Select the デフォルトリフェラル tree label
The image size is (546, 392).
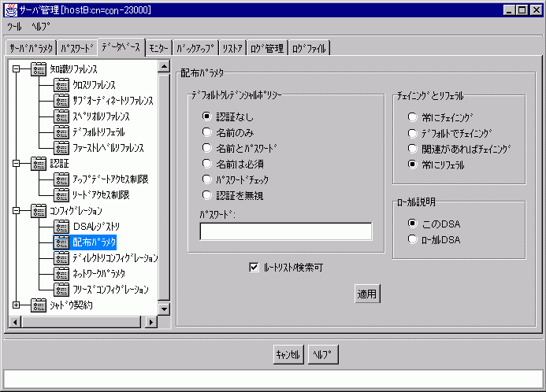tap(98, 131)
